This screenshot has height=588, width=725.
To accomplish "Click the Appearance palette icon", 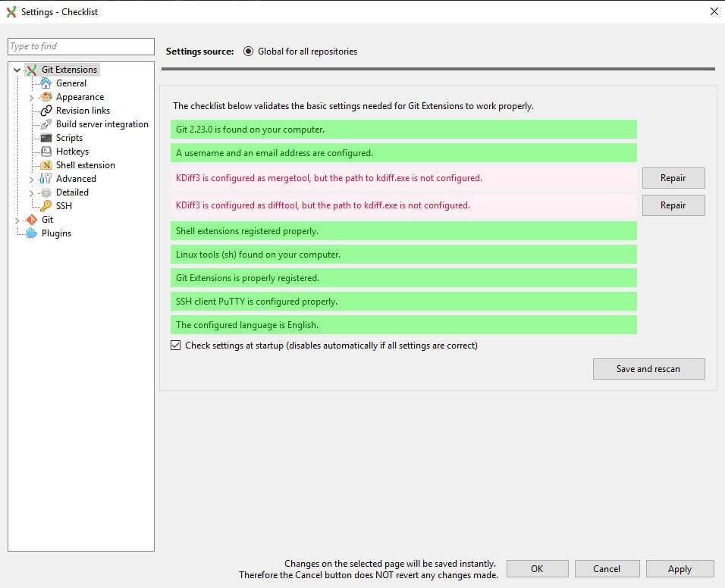I will coord(46,97).
